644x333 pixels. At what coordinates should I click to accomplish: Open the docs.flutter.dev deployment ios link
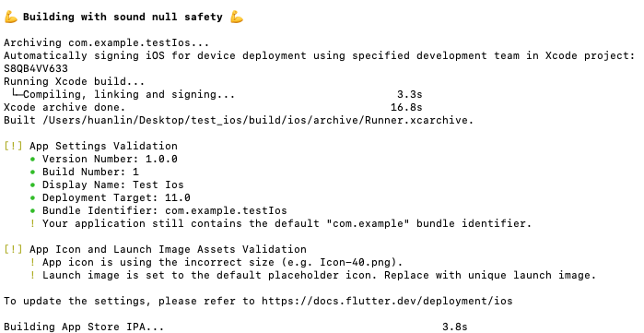point(387,301)
